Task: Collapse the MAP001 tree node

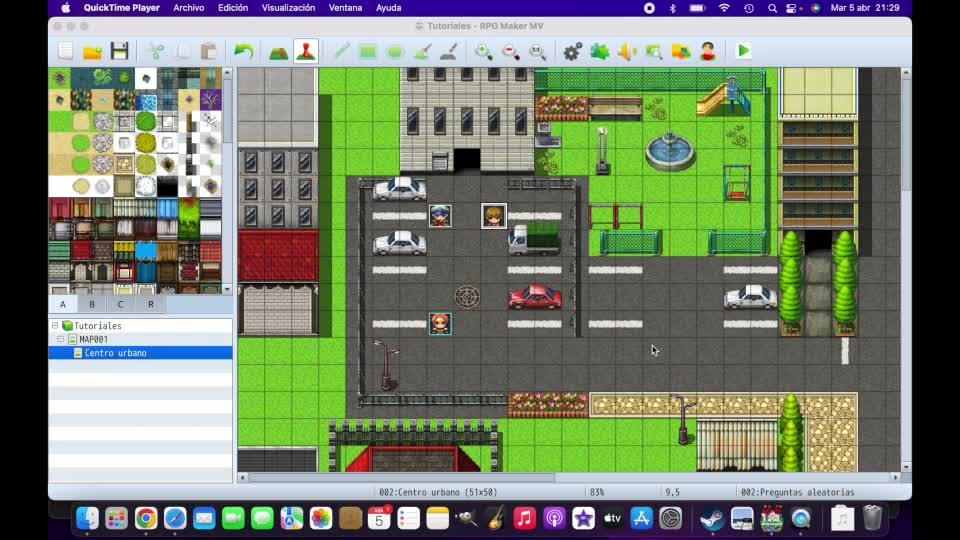Action: pyautogui.click(x=61, y=339)
